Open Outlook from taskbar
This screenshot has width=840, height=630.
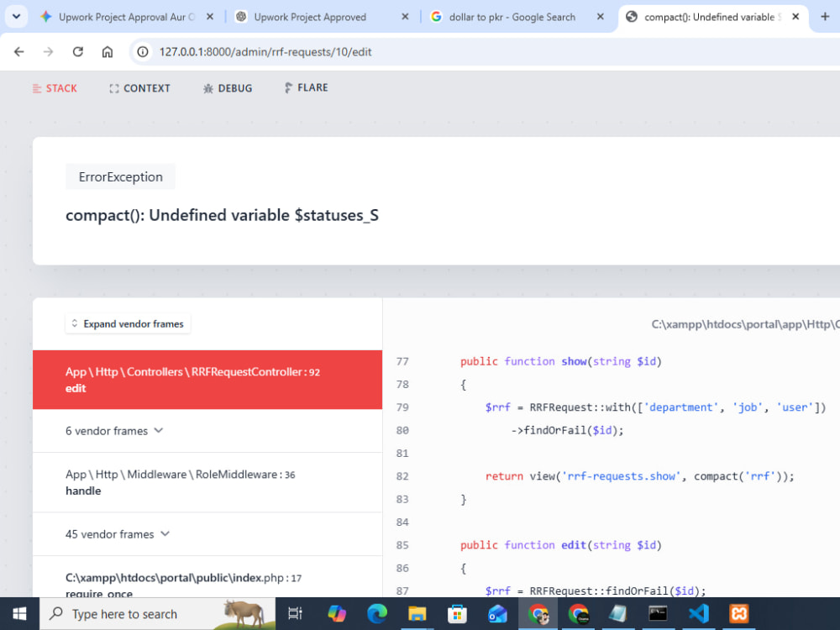(x=497, y=614)
